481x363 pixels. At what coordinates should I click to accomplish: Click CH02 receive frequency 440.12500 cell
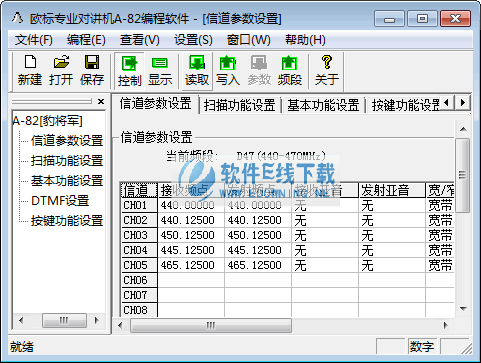191,220
